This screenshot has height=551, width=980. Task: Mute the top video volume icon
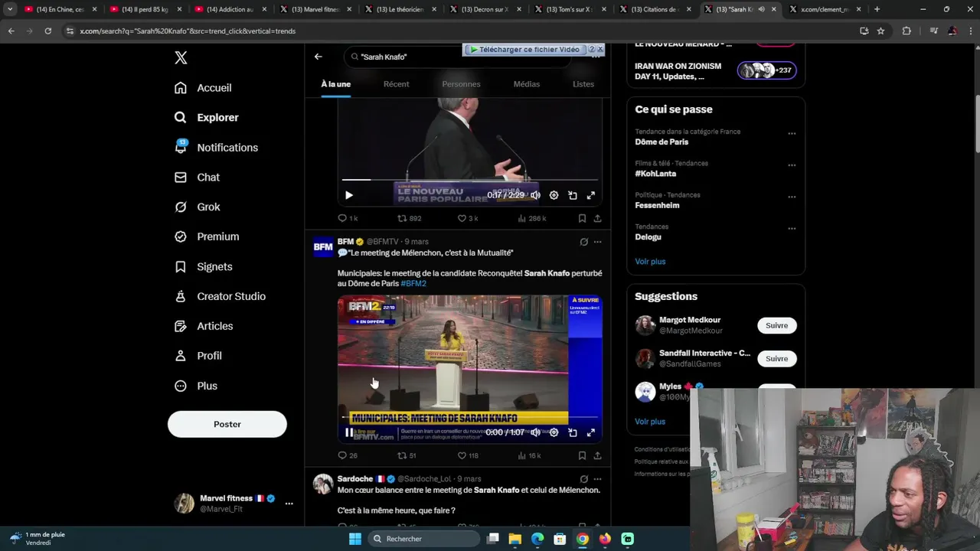point(535,195)
